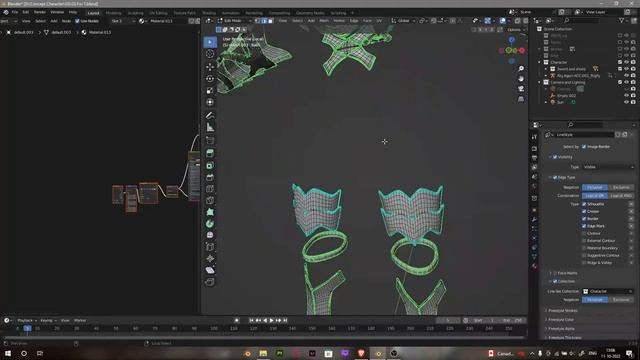Select the Knife tool
The width and height of the screenshot is (640, 360).
[x=210, y=200]
